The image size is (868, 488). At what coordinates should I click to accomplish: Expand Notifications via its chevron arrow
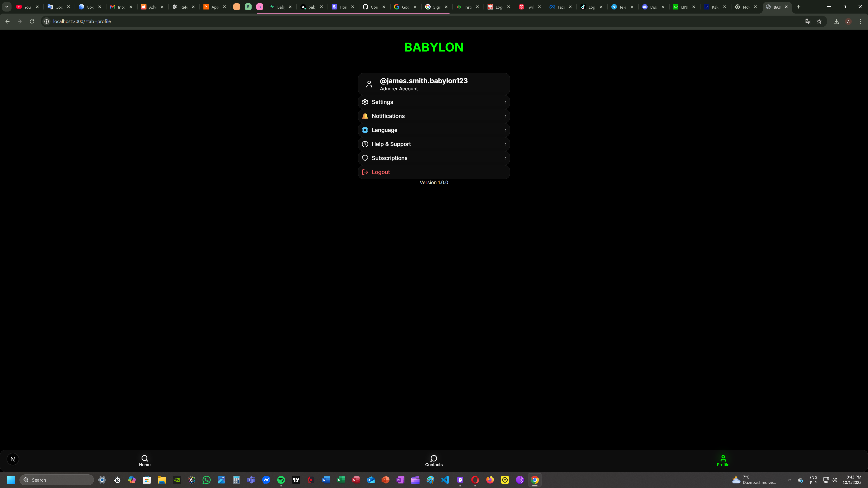[x=505, y=116]
